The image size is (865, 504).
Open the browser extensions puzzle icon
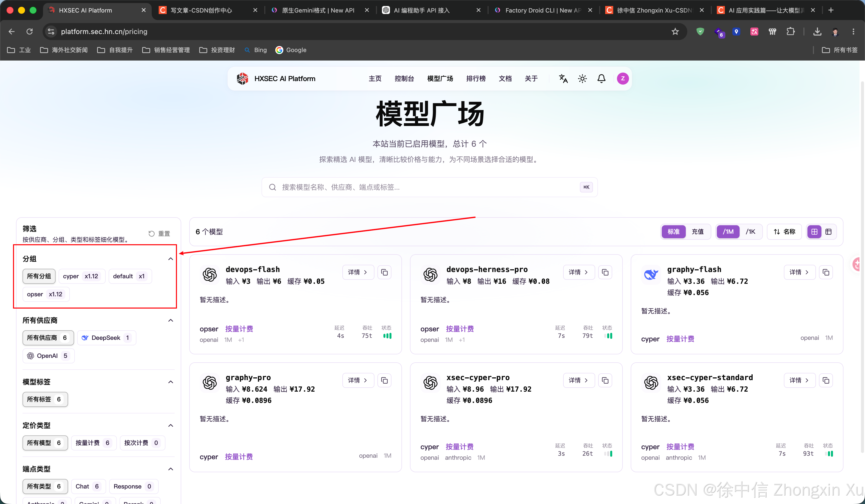click(790, 32)
